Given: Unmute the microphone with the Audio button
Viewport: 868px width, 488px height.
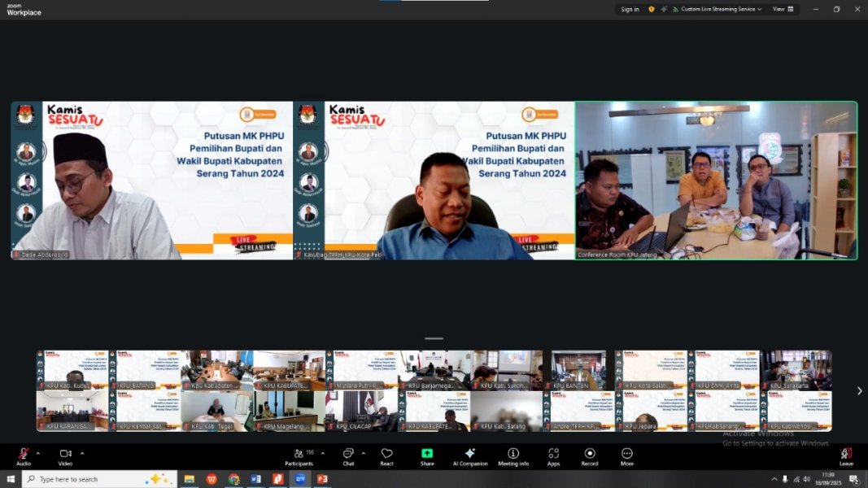Looking at the screenshot, I should (x=24, y=455).
